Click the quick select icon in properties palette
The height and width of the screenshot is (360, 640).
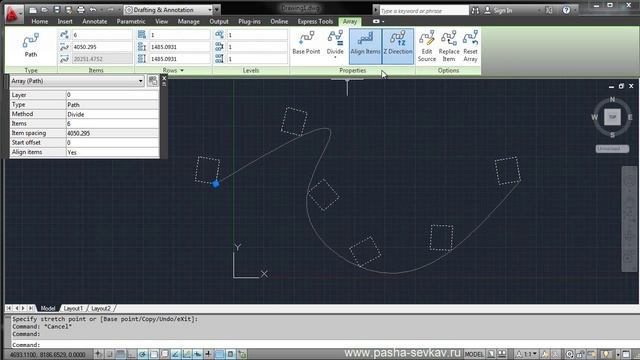153,80
